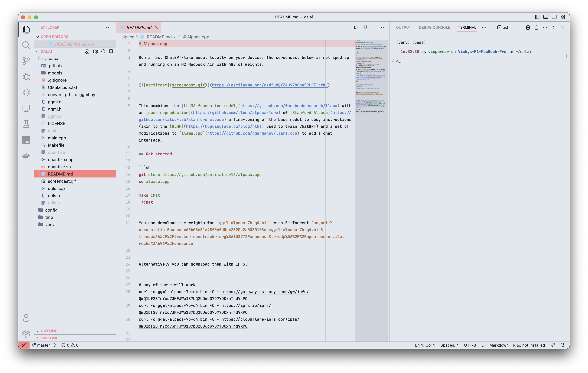Screen dimensions: 588x373
Task: Kill the terminal with the trash icon
Action: pos(536,27)
